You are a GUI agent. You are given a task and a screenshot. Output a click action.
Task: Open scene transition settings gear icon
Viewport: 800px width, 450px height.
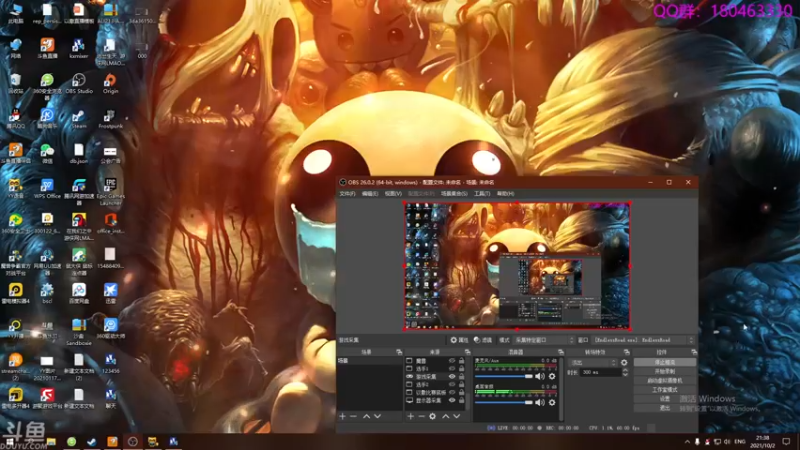[625, 362]
